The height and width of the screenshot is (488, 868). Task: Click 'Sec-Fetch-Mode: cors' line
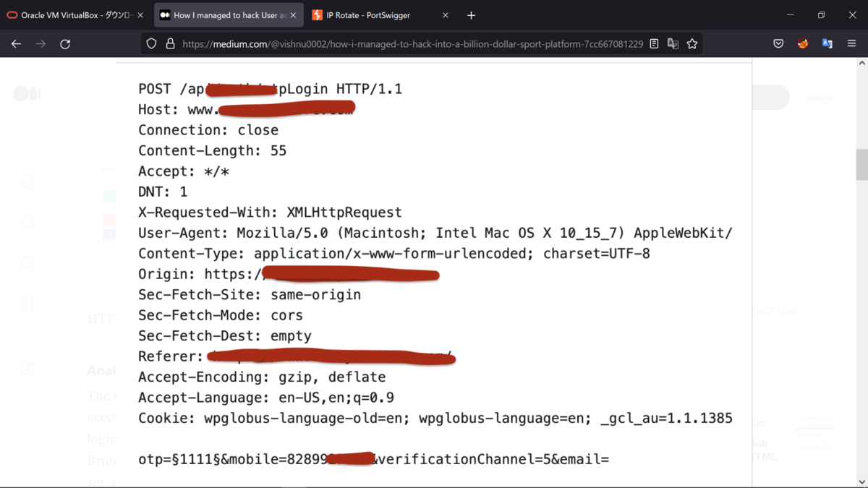221,315
